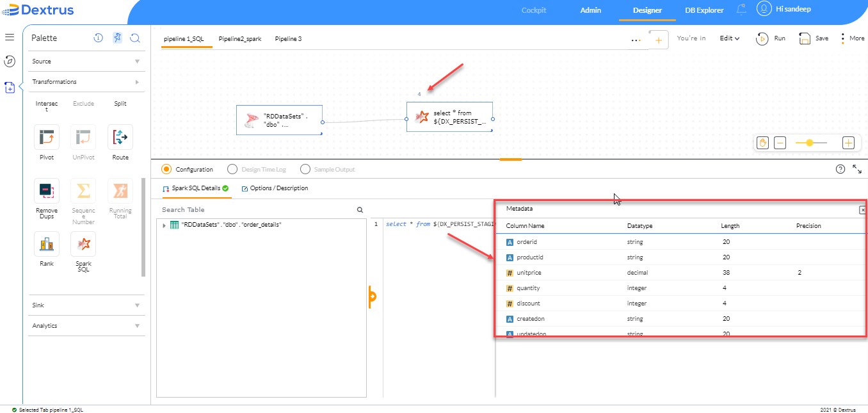The height and width of the screenshot is (413, 868).
Task: Select the UnPivot transformation icon
Action: pyautogui.click(x=83, y=137)
